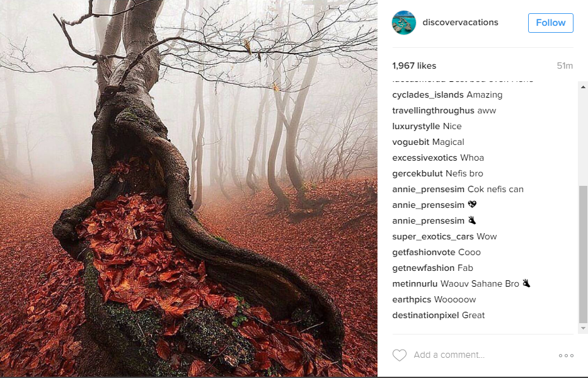588x378 pixels.
Task: Click the Add a comment field
Action: coord(449,355)
